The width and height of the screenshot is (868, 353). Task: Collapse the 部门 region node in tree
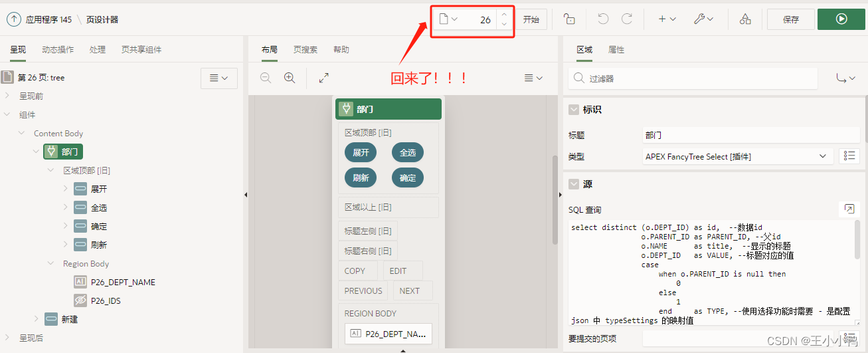(x=37, y=152)
